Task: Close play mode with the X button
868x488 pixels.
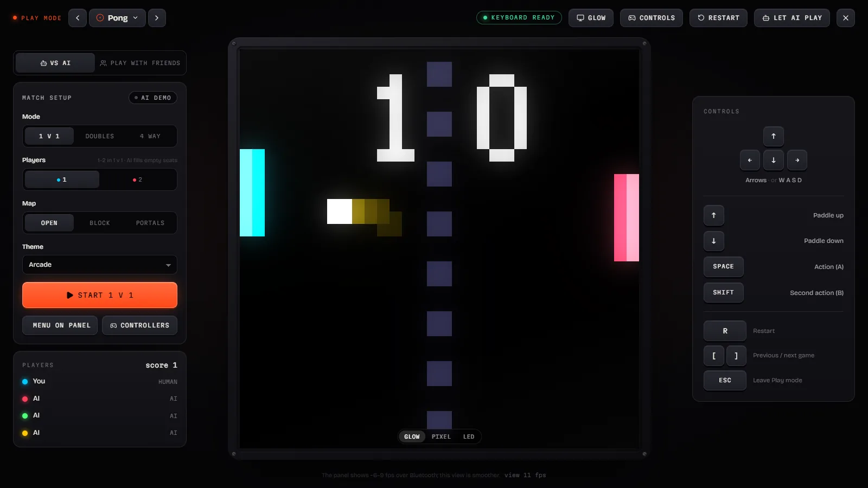Action: (x=846, y=18)
